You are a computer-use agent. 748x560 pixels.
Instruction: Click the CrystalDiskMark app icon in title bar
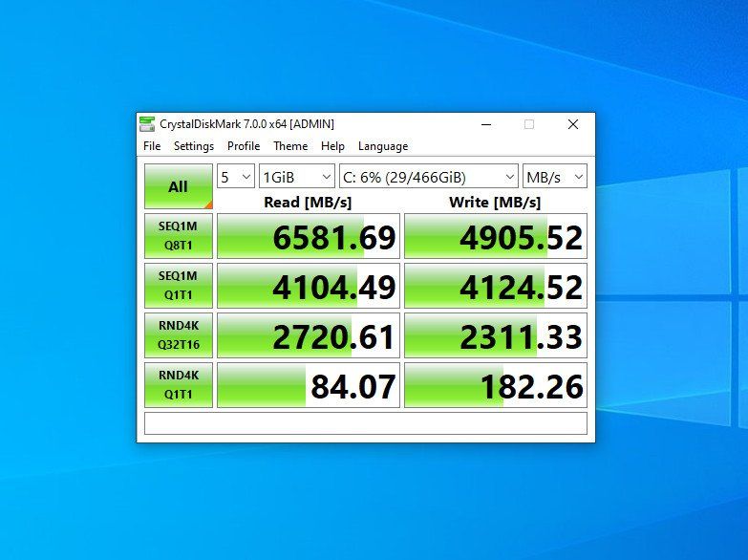coord(147,124)
